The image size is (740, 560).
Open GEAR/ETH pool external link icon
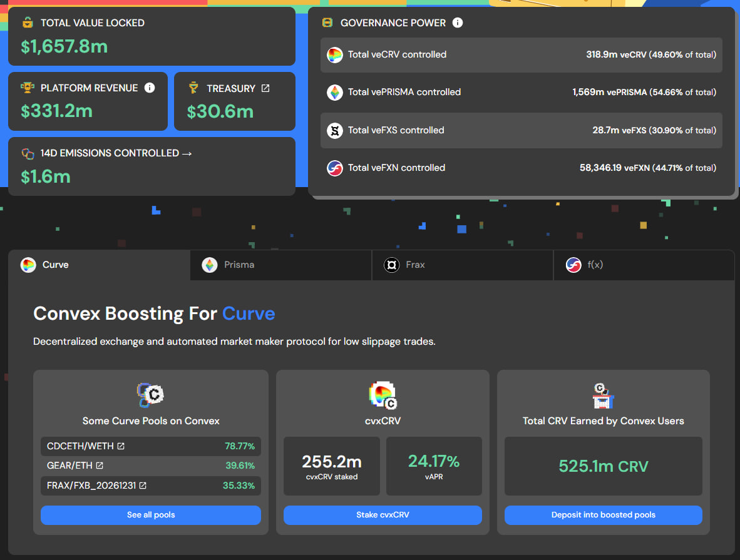(x=100, y=466)
